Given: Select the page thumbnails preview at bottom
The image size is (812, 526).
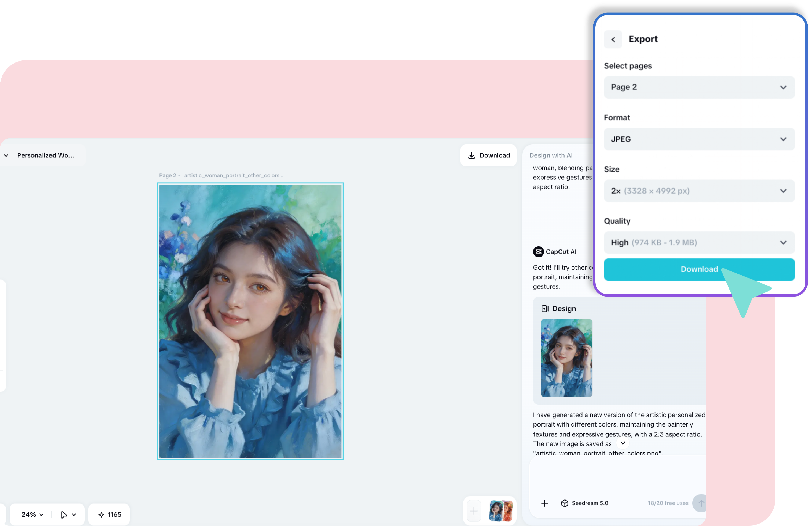Looking at the screenshot, I should [500, 511].
